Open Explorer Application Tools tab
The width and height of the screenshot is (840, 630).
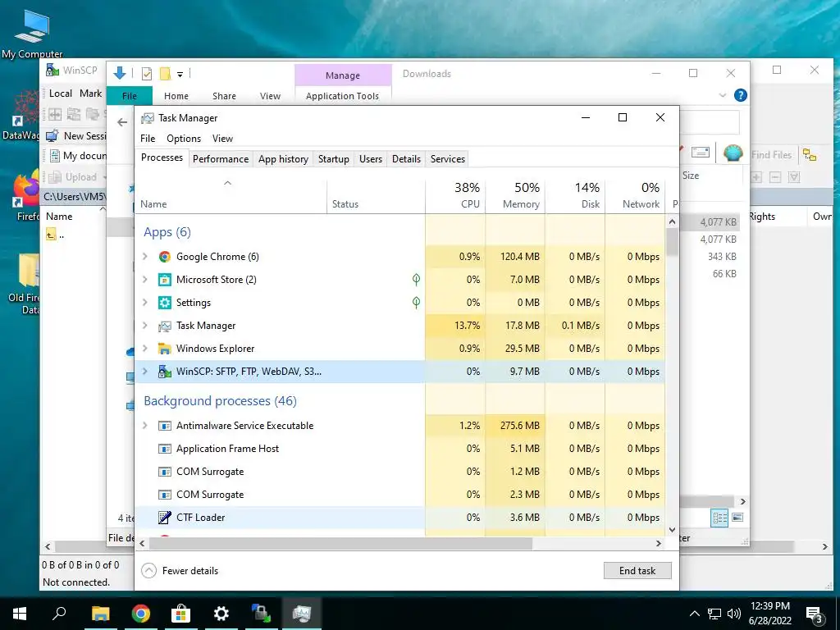coord(342,96)
